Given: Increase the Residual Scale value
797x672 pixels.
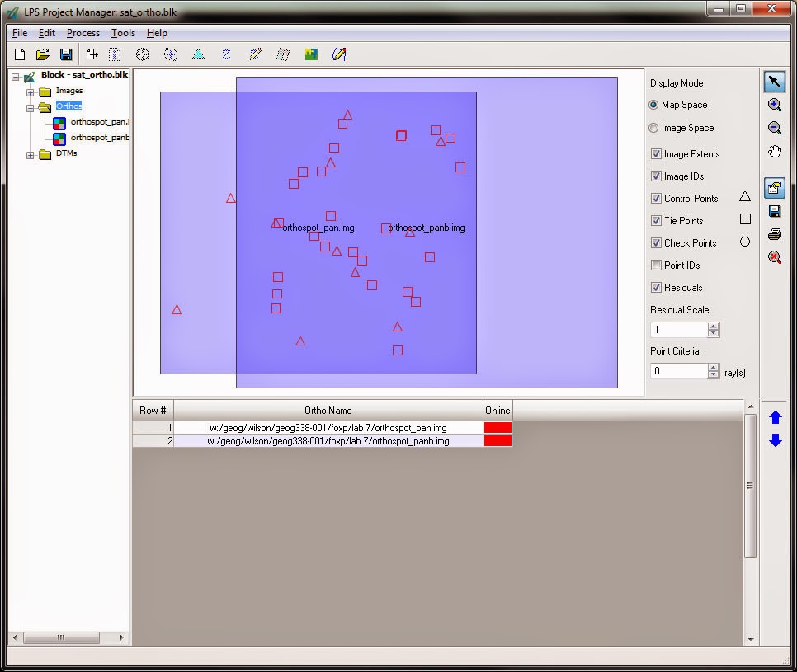Looking at the screenshot, I should [x=713, y=327].
